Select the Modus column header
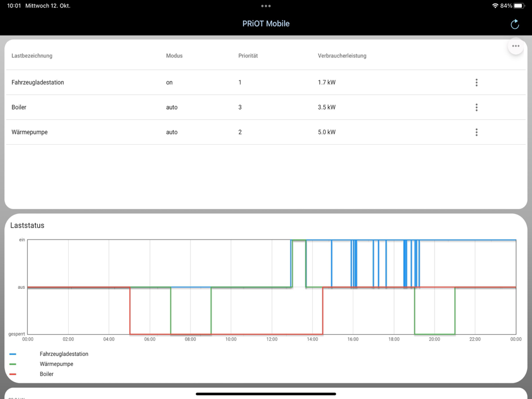Image resolution: width=532 pixels, height=399 pixels. (x=174, y=56)
